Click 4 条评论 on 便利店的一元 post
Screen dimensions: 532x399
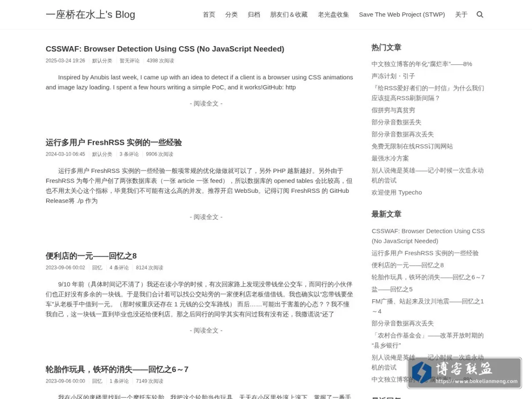tap(119, 268)
